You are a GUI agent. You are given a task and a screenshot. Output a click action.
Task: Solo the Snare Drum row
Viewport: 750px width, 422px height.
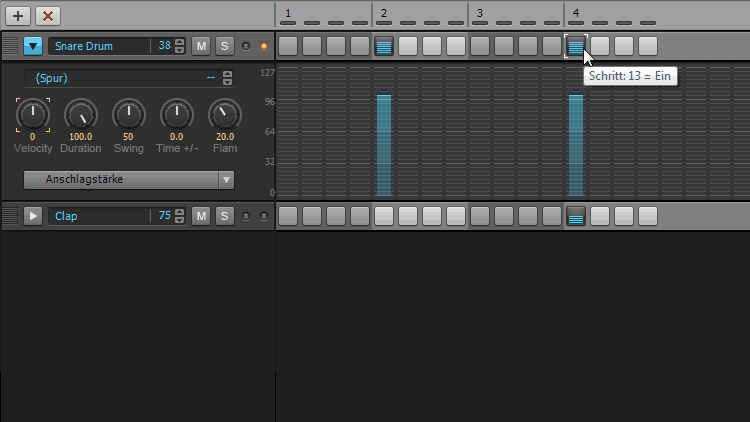(x=224, y=46)
